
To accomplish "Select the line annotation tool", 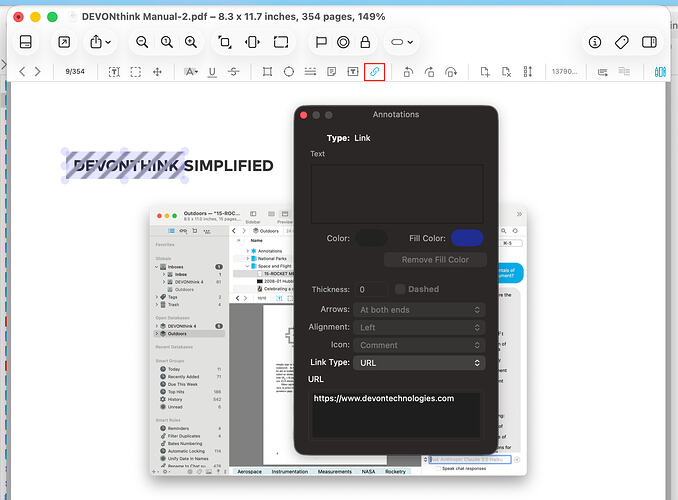I will point(310,72).
